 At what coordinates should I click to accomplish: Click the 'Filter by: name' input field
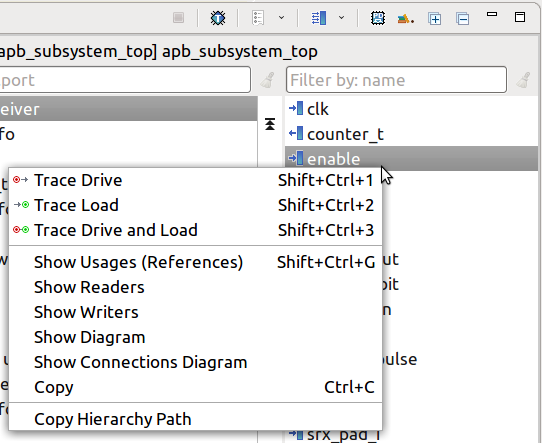point(396,80)
